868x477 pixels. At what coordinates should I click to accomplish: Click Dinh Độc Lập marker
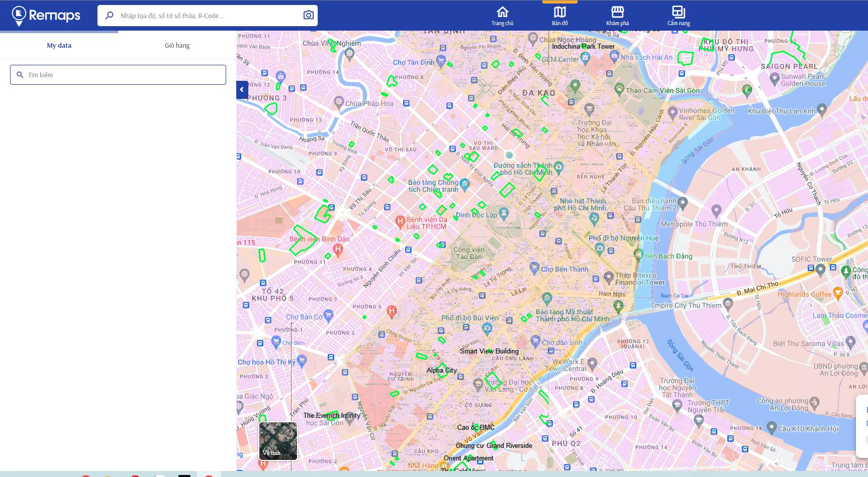[x=504, y=214]
